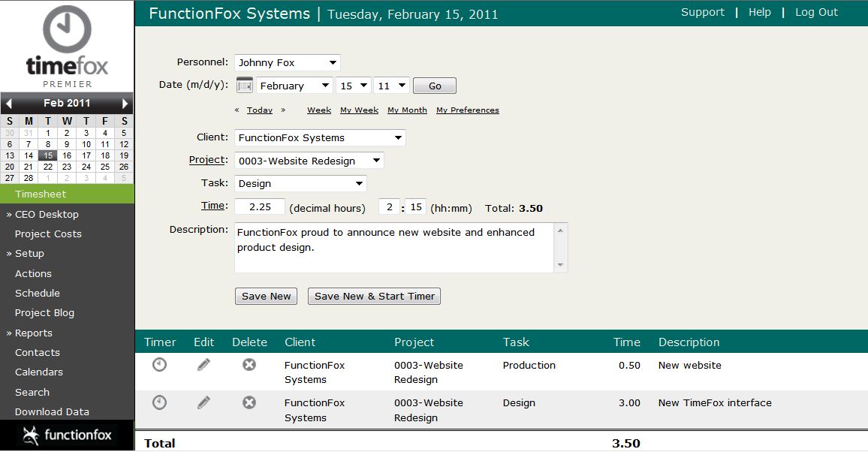Open Project Blog in sidebar
Image resolution: width=868 pixels, height=452 pixels.
(44, 313)
